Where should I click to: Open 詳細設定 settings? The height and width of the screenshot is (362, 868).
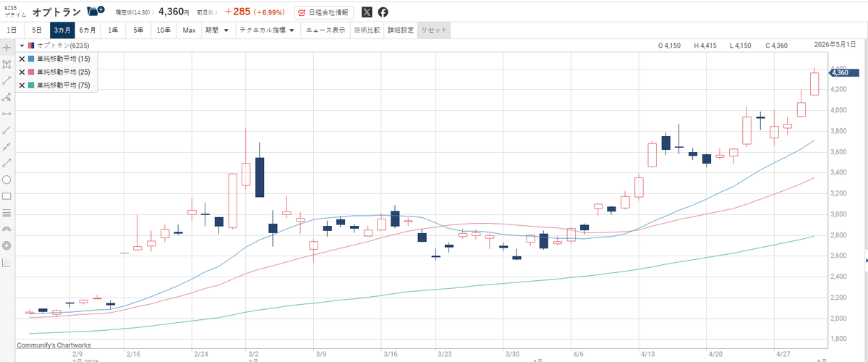pyautogui.click(x=401, y=30)
